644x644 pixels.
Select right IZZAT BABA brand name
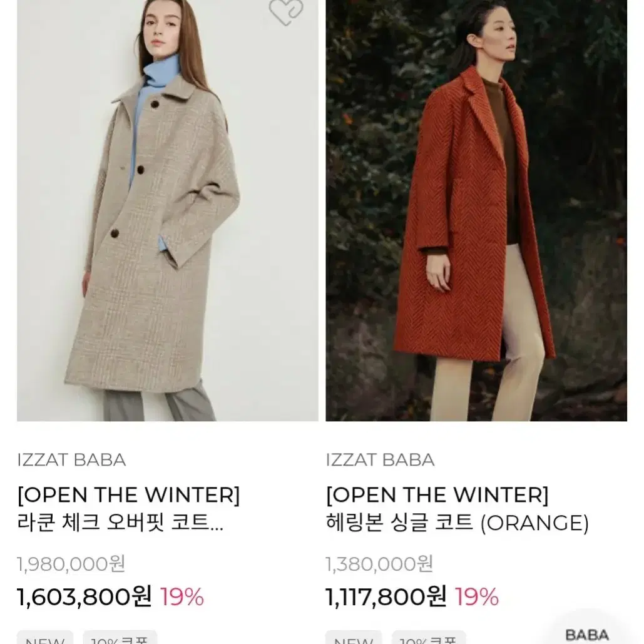click(381, 460)
